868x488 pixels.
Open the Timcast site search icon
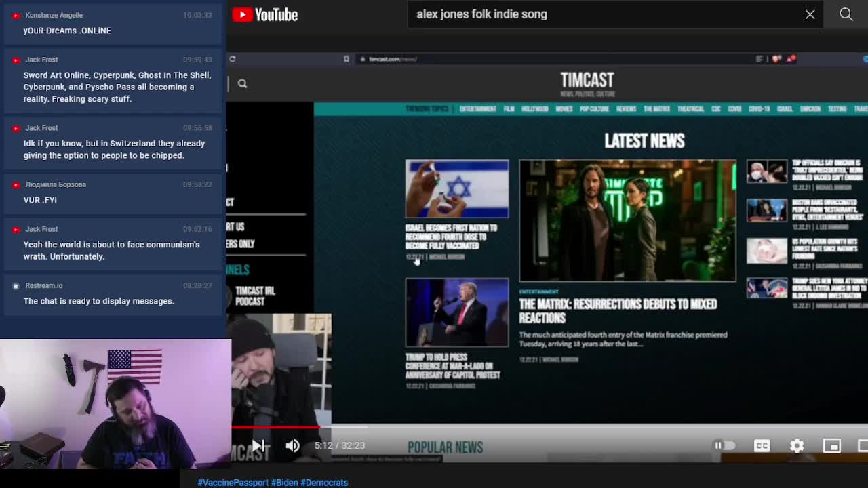click(x=242, y=83)
